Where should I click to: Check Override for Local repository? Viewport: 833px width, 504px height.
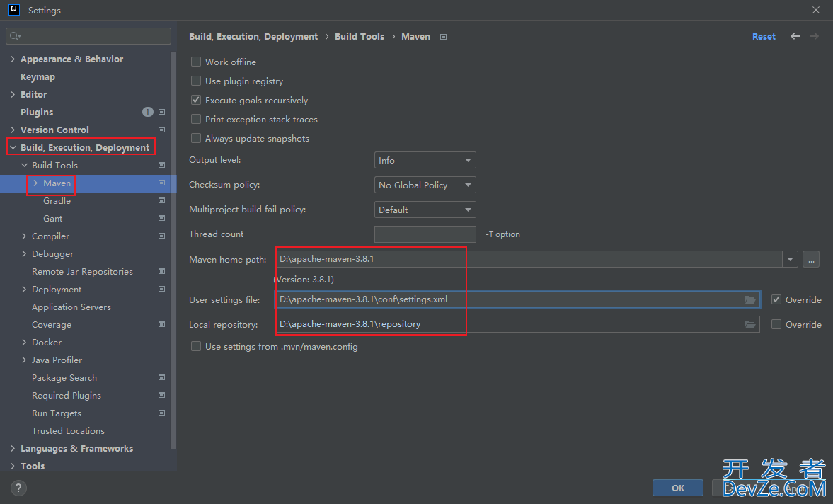pos(776,324)
